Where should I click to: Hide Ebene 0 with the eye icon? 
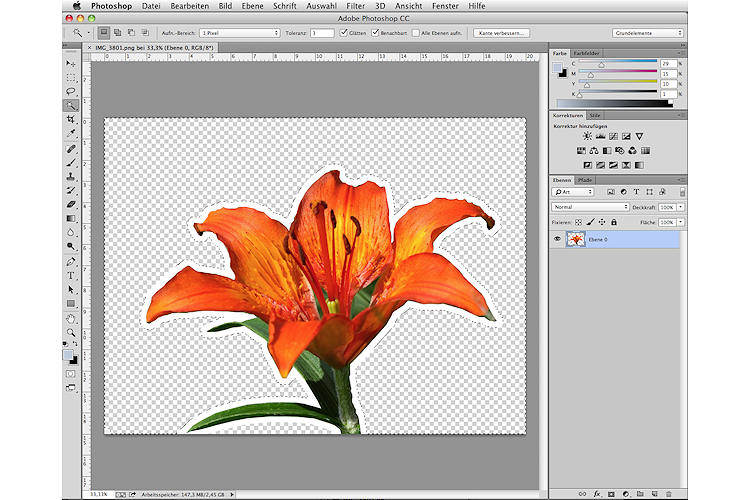(x=556, y=239)
